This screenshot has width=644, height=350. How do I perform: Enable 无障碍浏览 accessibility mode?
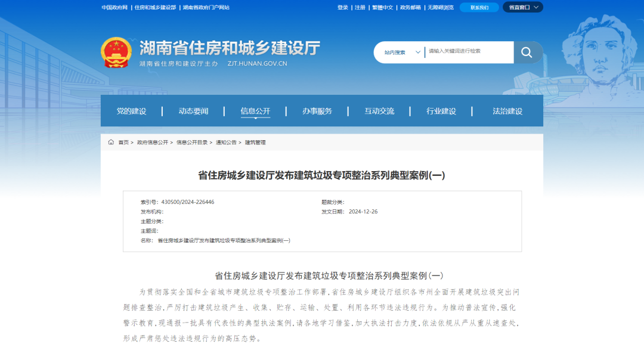[440, 8]
